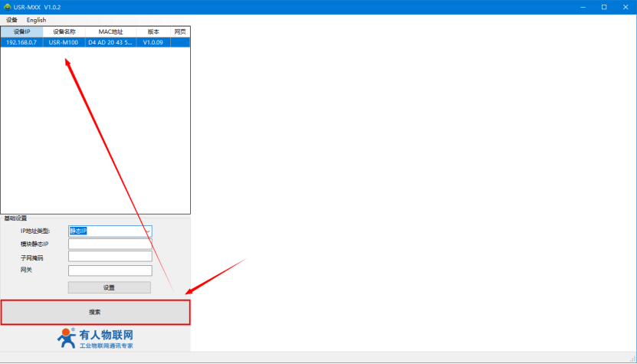
Task: Click the 版本 column header
Action: point(153,31)
